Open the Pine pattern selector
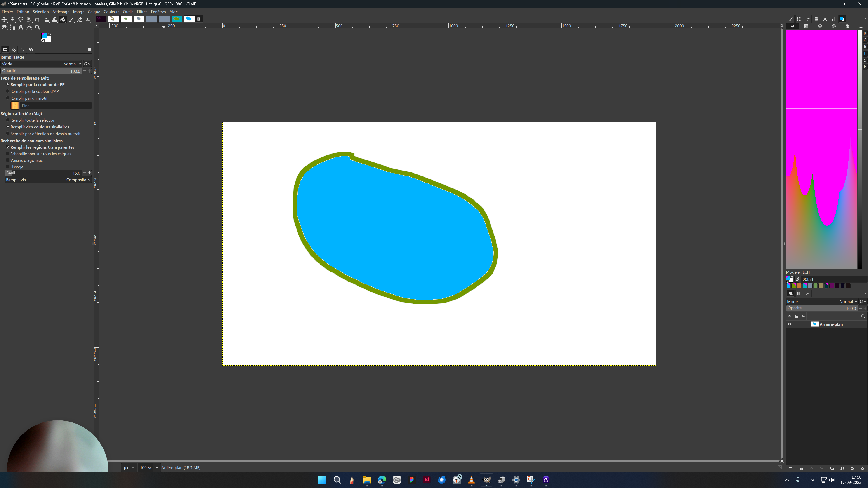The width and height of the screenshot is (868, 488). 15,106
